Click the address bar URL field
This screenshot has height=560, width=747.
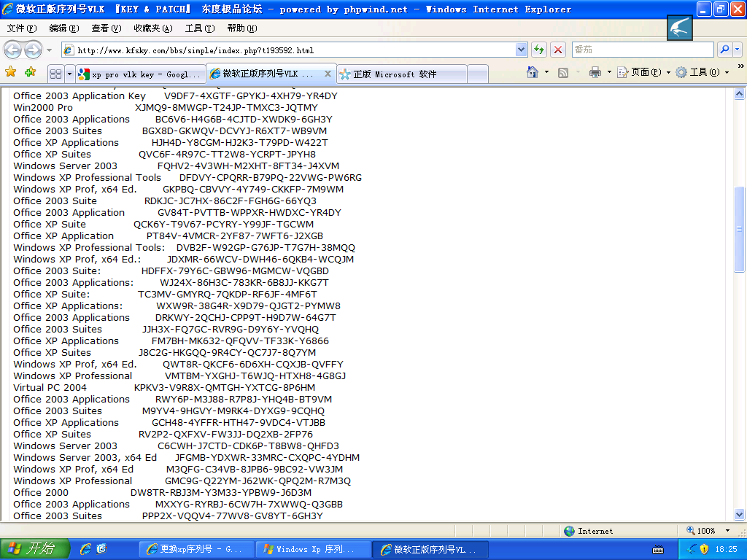pos(289,50)
